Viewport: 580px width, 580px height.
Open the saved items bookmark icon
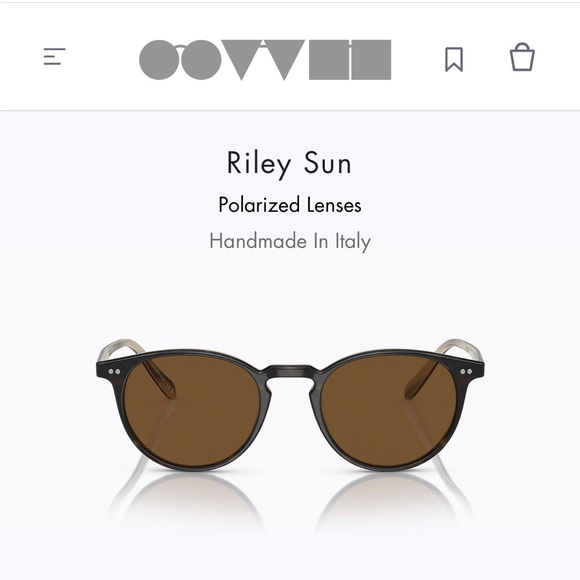click(x=454, y=59)
